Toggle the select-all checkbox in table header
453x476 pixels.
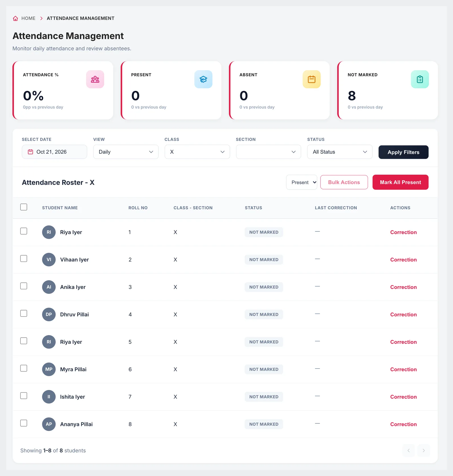pos(24,207)
